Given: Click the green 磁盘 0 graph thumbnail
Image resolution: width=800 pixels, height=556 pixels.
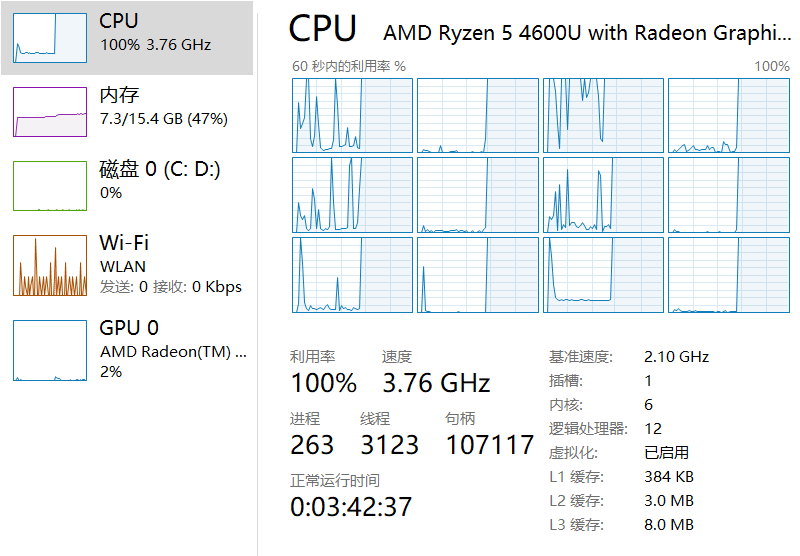Looking at the screenshot, I should point(50,185).
